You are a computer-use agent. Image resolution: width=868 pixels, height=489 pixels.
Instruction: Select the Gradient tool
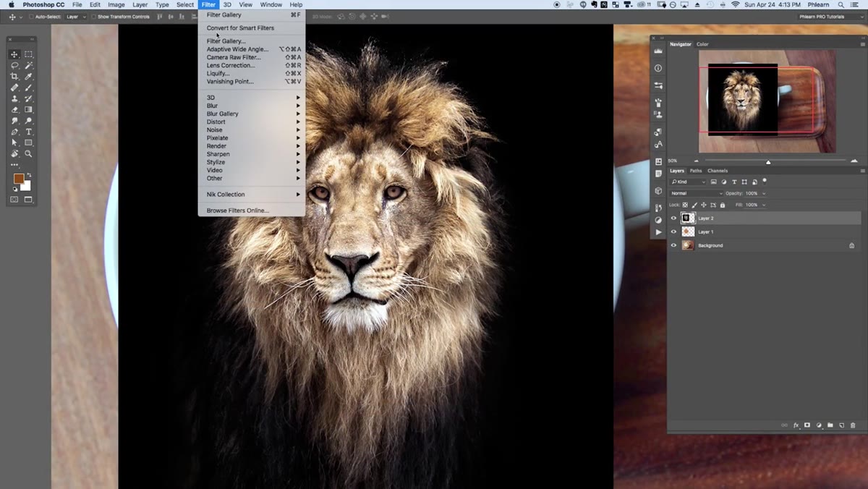tap(28, 109)
